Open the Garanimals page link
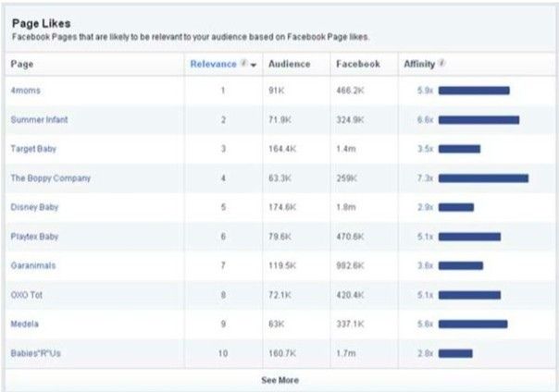This screenshot has height=392, width=559. click(32, 265)
